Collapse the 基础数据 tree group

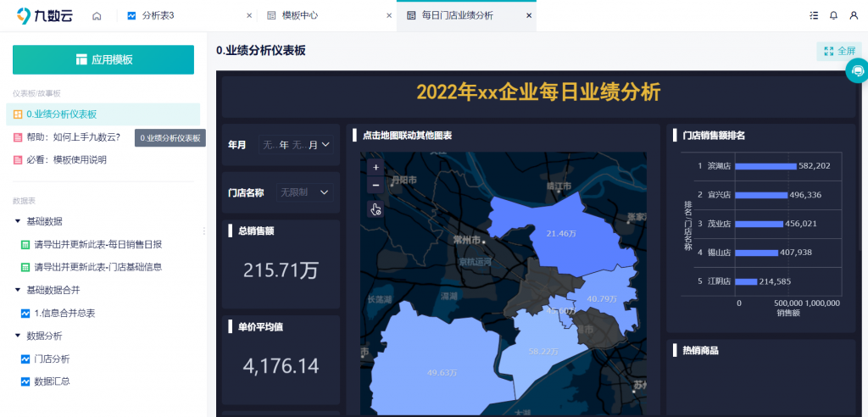tap(18, 221)
